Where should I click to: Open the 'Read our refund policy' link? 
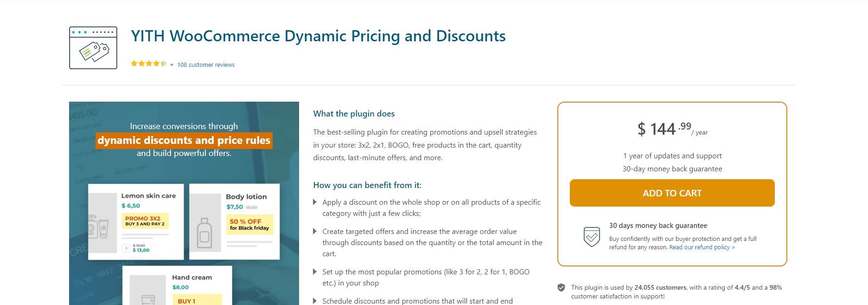(x=700, y=247)
